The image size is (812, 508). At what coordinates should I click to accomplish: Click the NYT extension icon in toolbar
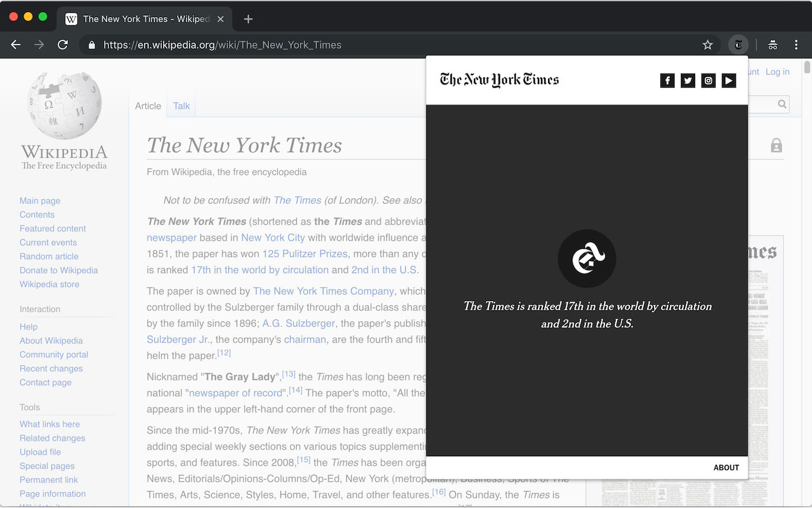738,44
